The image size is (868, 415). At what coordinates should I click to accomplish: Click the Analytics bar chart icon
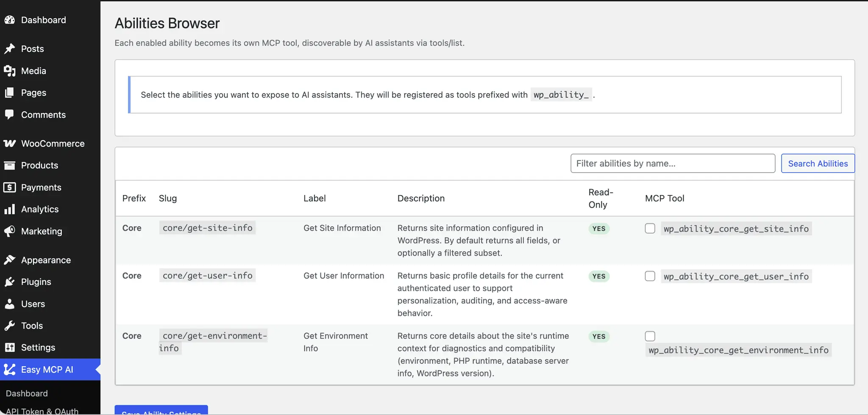click(10, 209)
